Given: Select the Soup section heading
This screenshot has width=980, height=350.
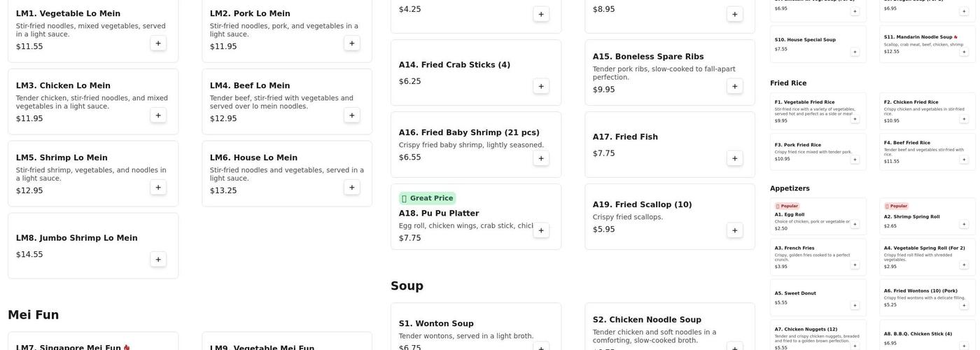Looking at the screenshot, I should pyautogui.click(x=407, y=286).
